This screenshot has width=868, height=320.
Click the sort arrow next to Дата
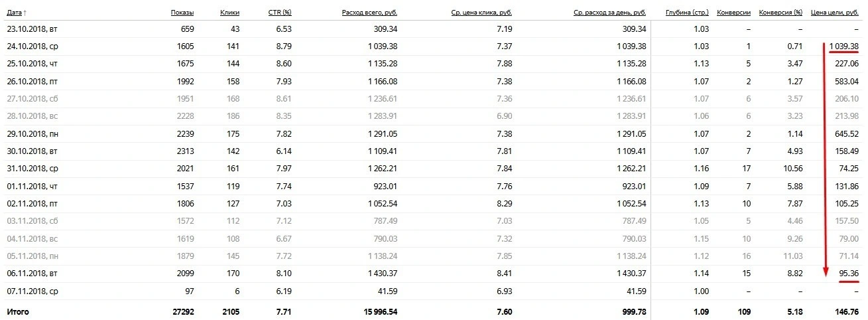pos(25,12)
